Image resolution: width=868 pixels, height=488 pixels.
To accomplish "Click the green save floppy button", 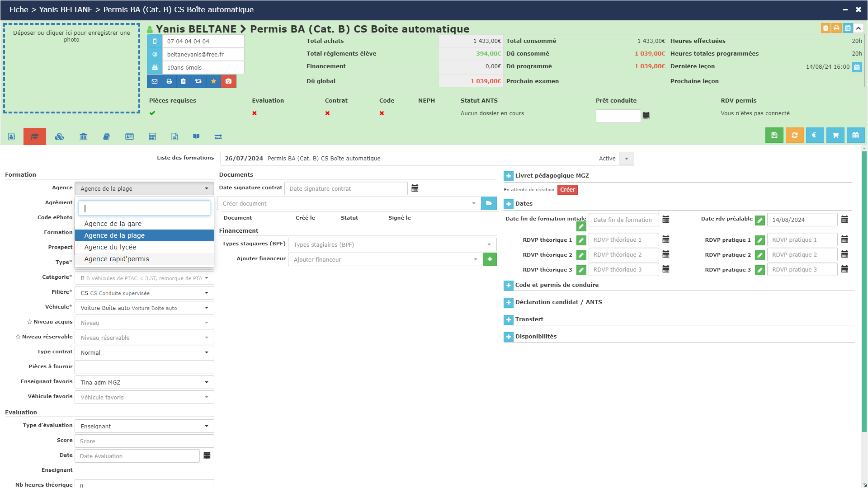I will click(774, 135).
